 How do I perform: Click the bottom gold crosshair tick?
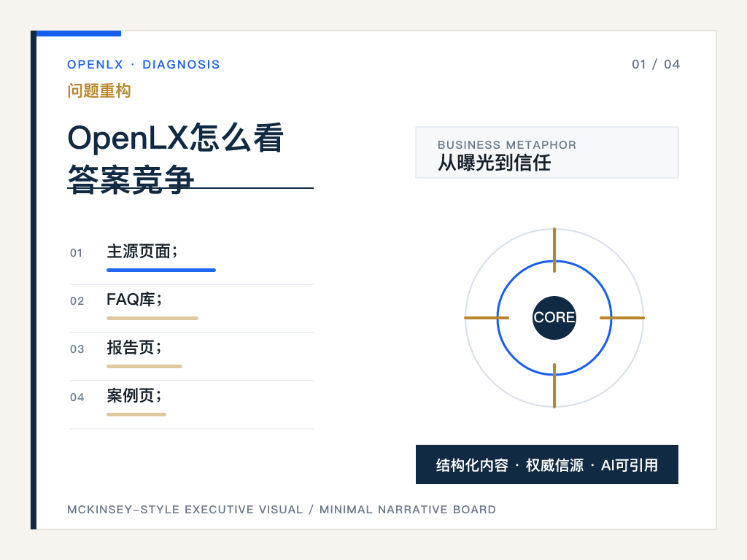pyautogui.click(x=554, y=385)
